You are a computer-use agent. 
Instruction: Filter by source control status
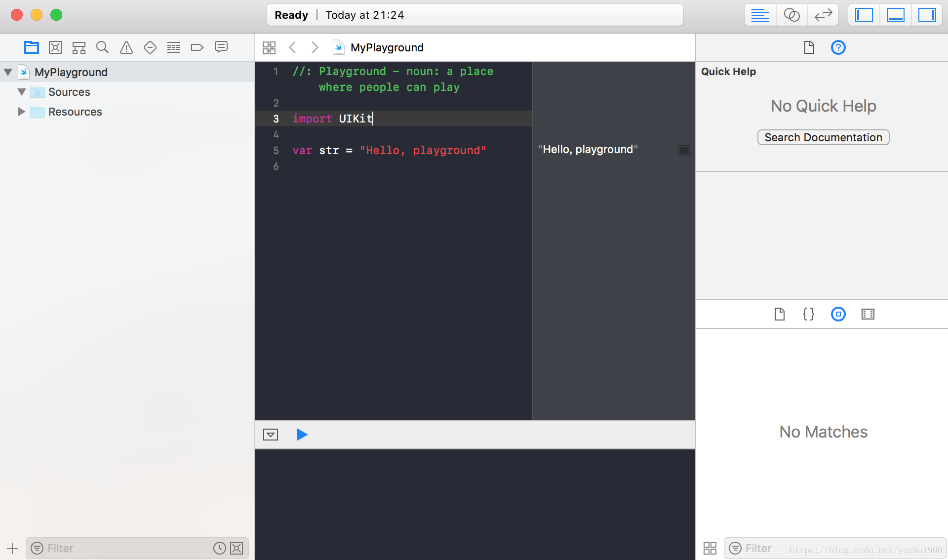237,548
